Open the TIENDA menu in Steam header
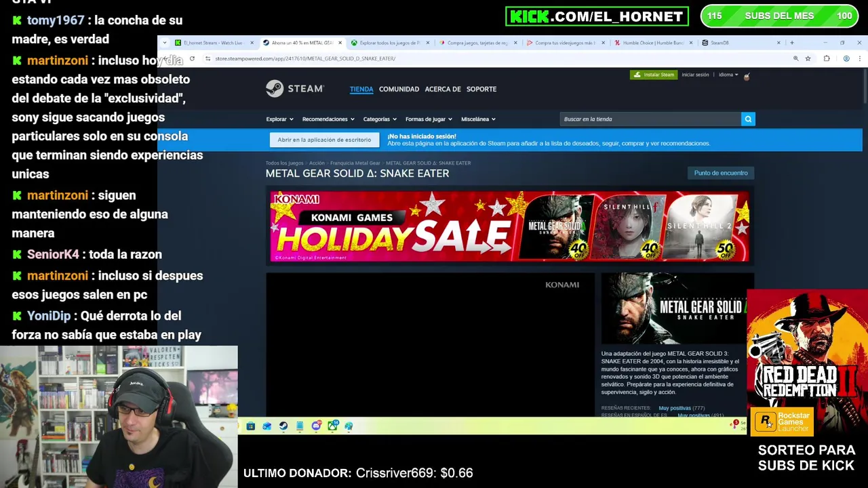The width and height of the screenshot is (868, 488). point(361,89)
